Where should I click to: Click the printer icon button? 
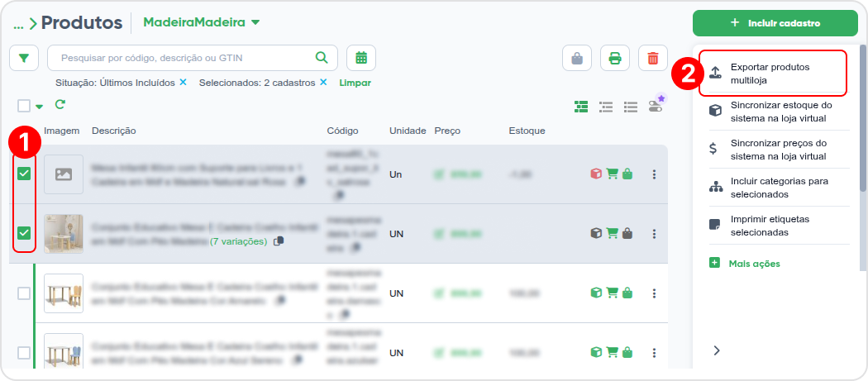(x=614, y=58)
